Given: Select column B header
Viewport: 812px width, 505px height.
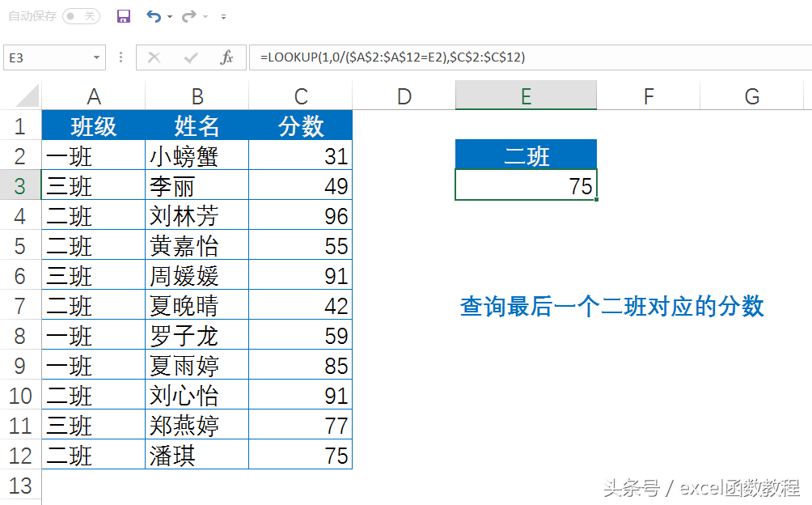Looking at the screenshot, I should [197, 95].
